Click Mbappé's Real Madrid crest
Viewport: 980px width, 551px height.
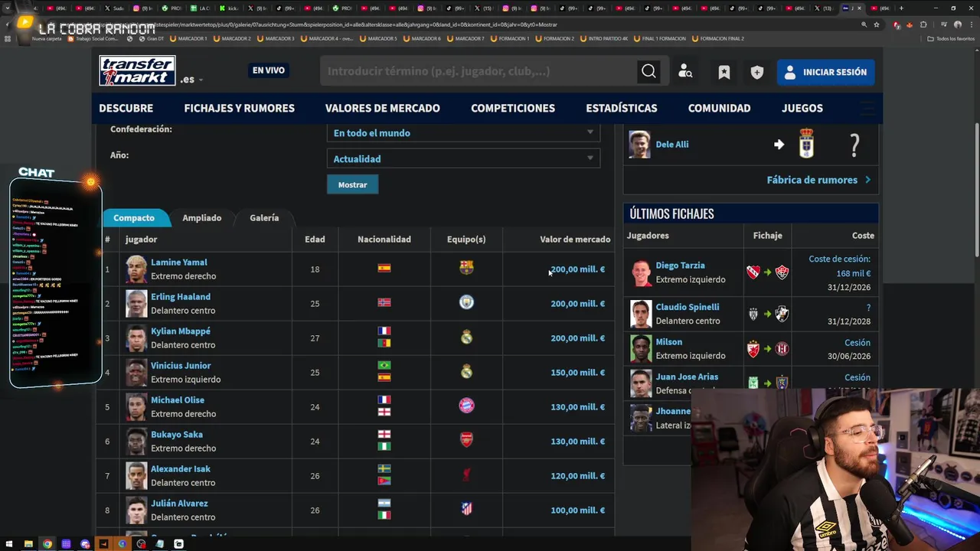466,337
